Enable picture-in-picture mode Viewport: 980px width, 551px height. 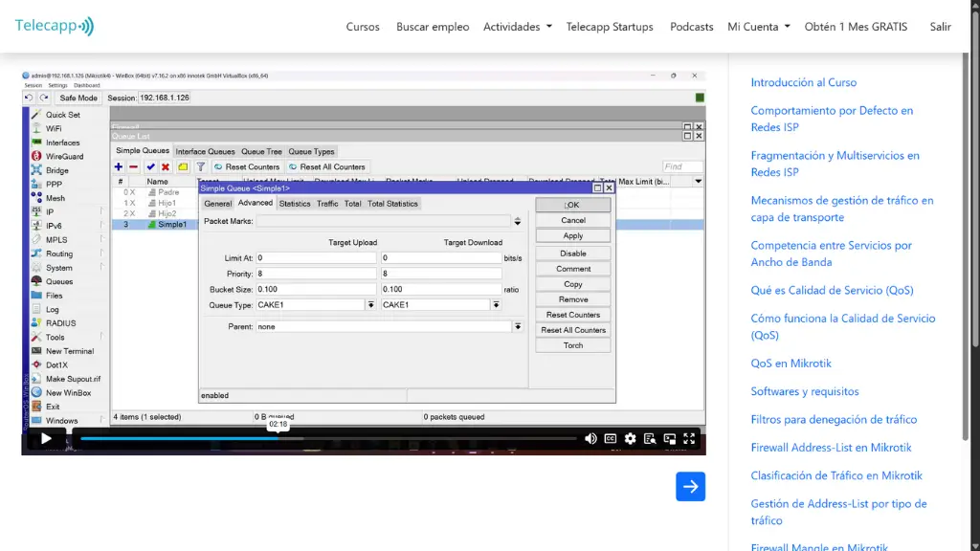[670, 439]
